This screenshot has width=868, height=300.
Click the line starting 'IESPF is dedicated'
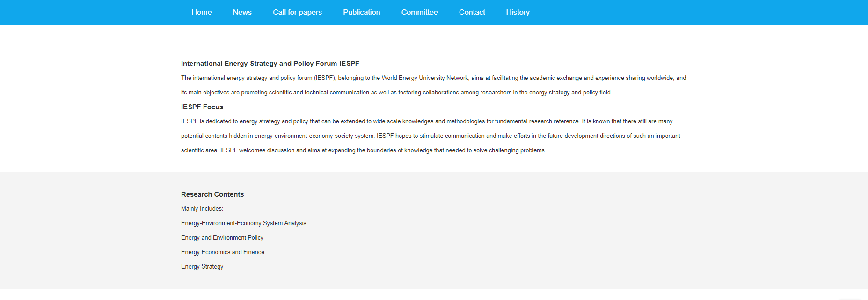426,121
